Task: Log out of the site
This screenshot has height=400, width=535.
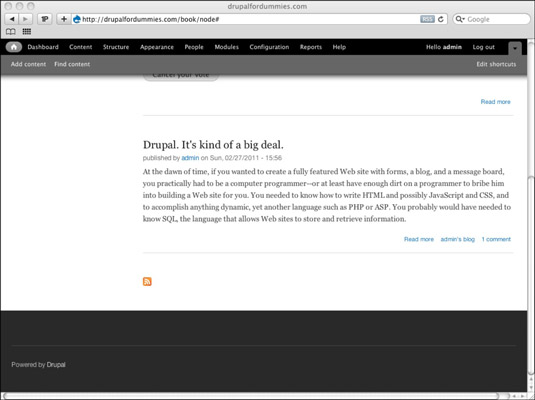Action: (x=483, y=47)
